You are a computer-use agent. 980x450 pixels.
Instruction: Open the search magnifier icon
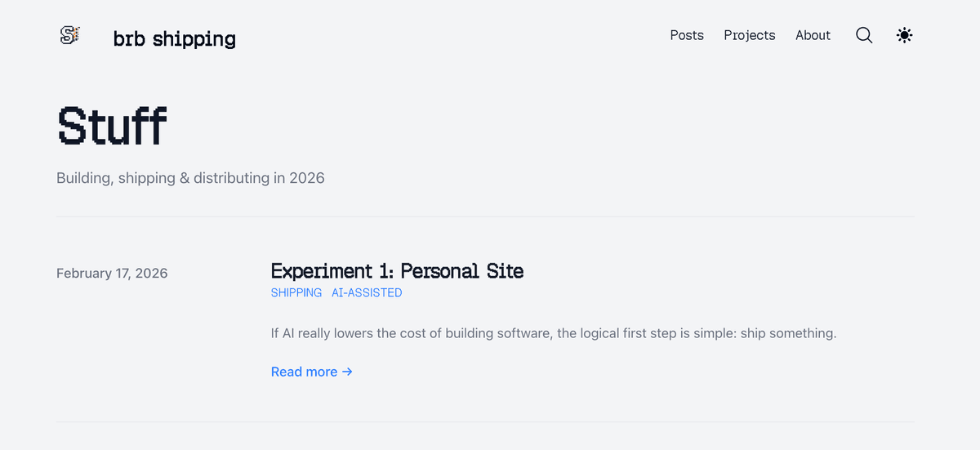[x=864, y=35]
